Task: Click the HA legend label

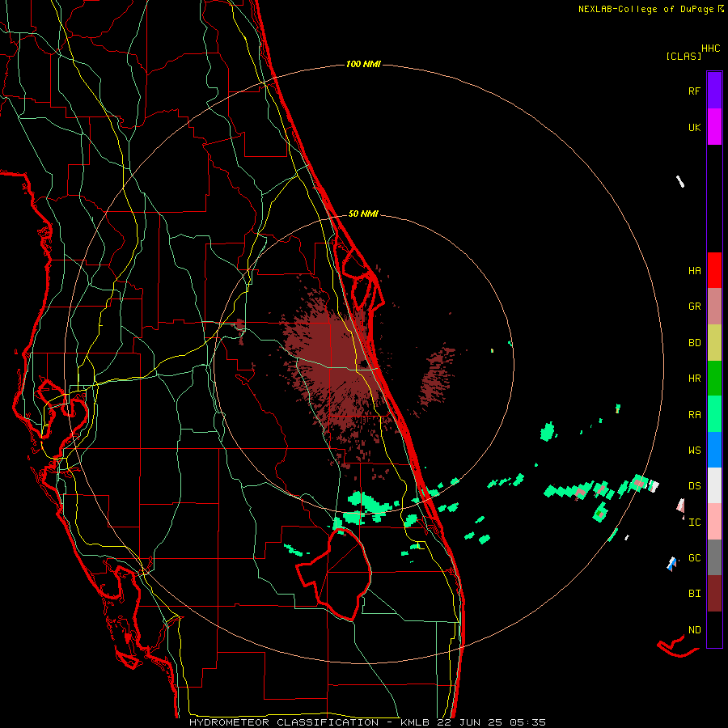Action: point(694,271)
